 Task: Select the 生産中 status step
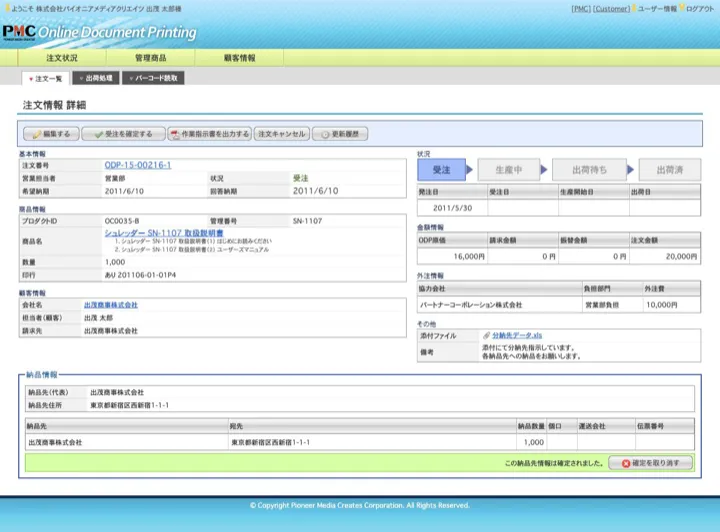tap(509, 170)
